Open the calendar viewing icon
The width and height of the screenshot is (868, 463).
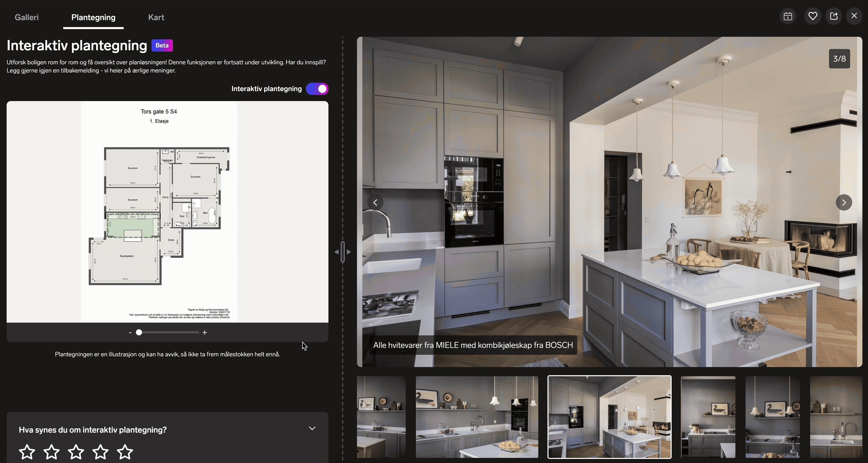[788, 16]
